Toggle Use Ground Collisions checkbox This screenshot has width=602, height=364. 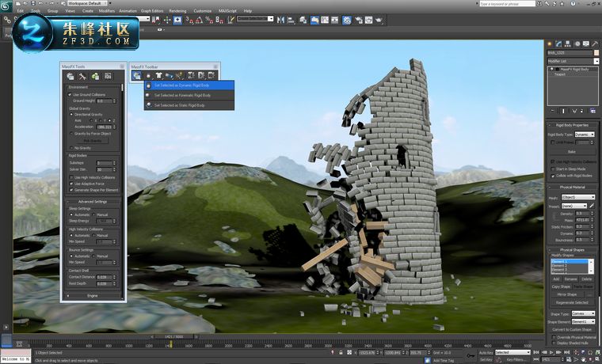pos(70,94)
